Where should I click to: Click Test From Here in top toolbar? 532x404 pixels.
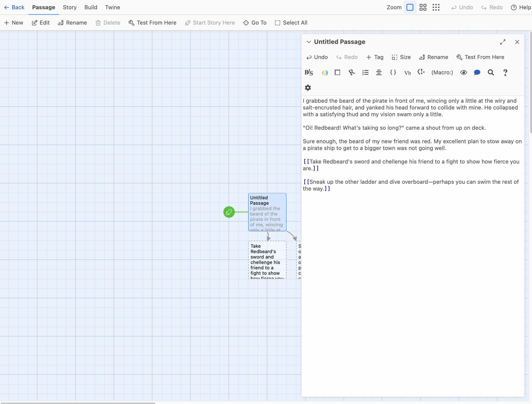[152, 23]
